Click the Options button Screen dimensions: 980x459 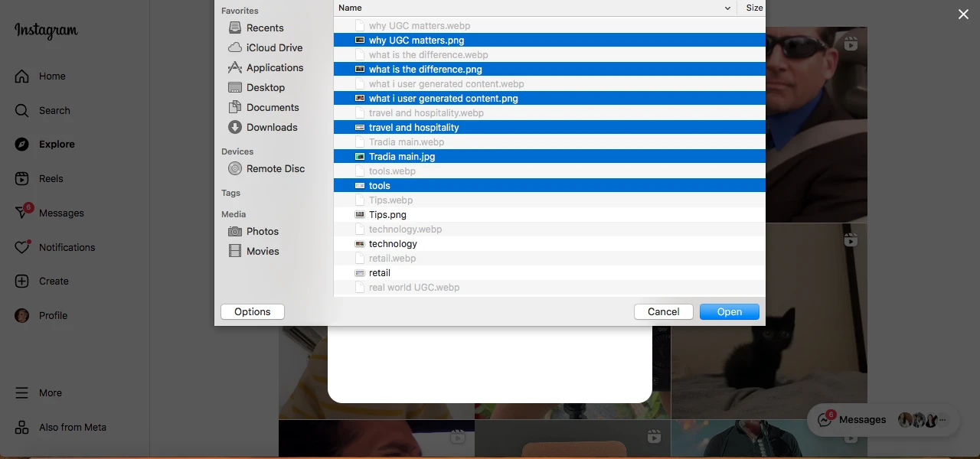tap(253, 312)
